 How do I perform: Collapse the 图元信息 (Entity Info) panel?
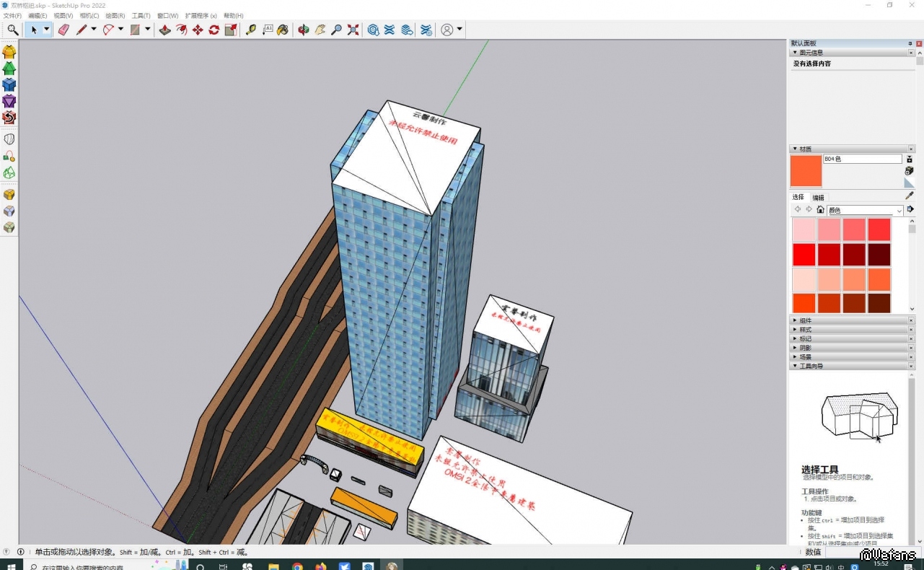point(796,53)
